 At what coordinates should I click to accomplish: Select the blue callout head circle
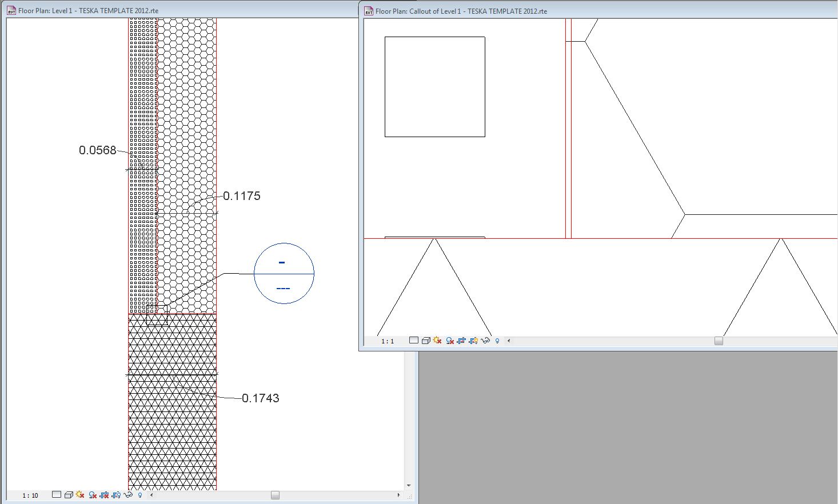[284, 273]
